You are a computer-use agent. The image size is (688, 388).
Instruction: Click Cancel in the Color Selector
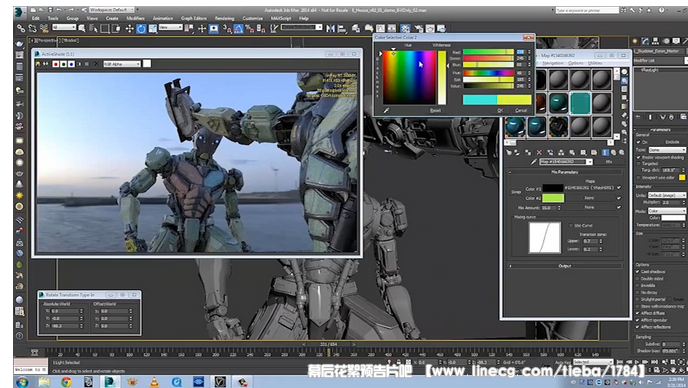[x=521, y=111]
